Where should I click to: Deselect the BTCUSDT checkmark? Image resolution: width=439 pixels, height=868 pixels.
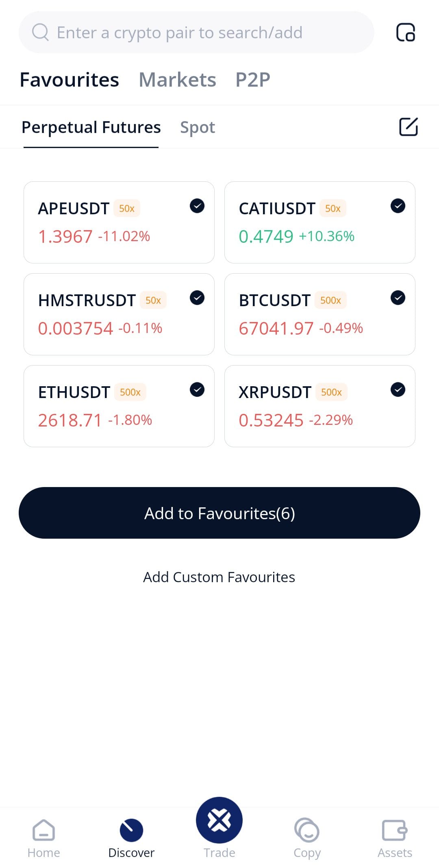click(x=398, y=298)
